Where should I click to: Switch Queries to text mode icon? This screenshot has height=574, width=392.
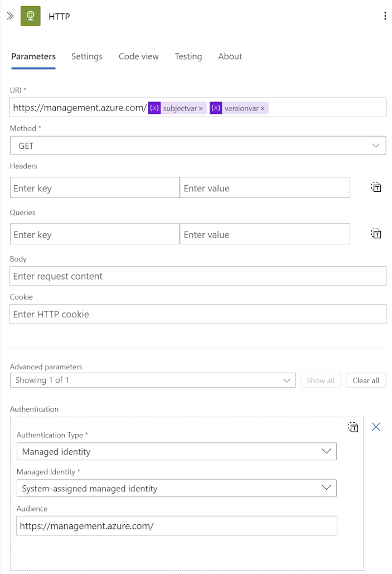tap(376, 234)
